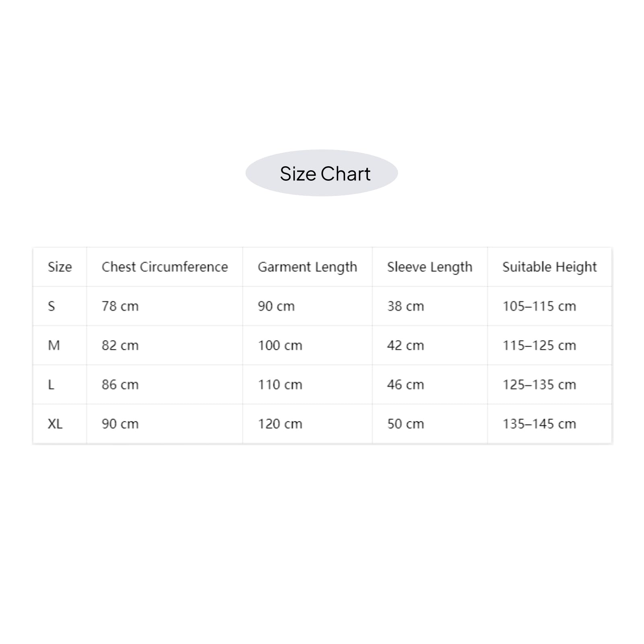Click the Sleeve Length column header
Viewport: 644px width, 644px height.
click(430, 267)
